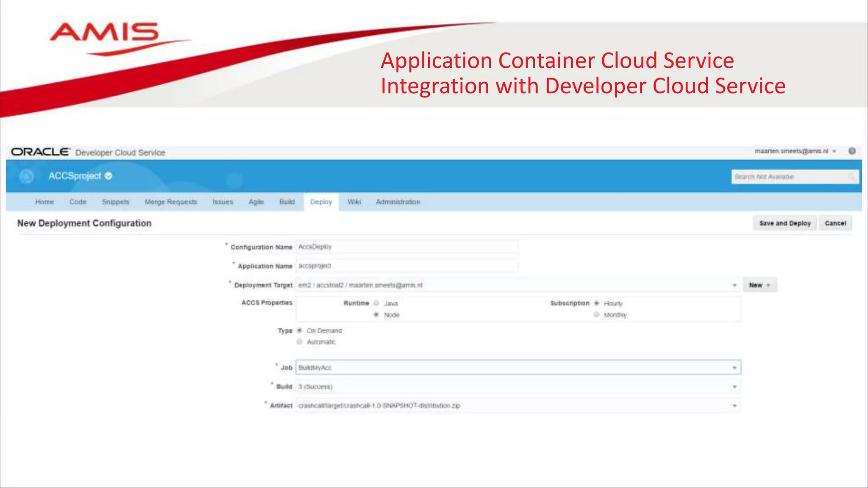
Task: Expand the Build dropdown showing 3 (Success)
Action: pos(518,387)
